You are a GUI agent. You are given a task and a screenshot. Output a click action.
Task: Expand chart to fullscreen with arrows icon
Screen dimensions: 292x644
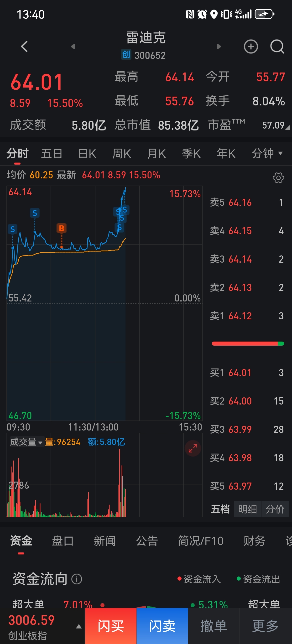click(x=193, y=448)
